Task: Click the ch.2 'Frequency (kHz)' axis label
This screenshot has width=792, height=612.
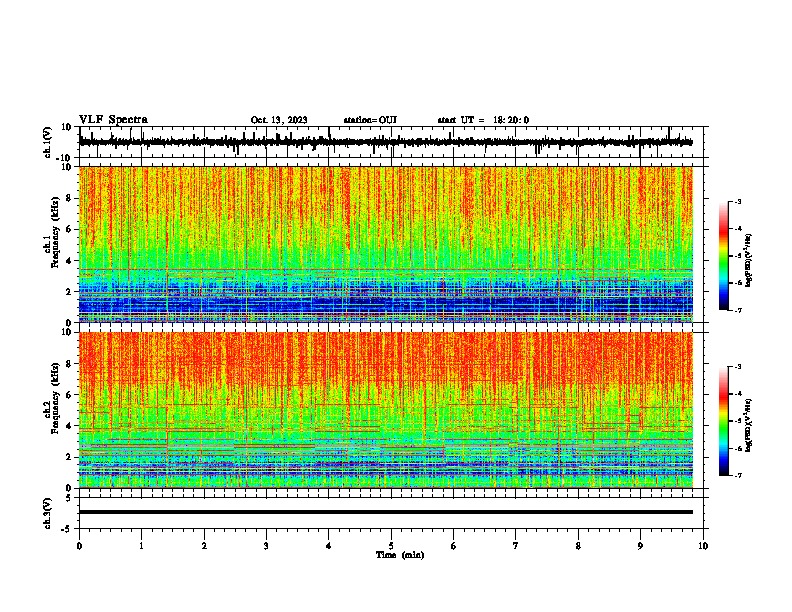Action: click(x=55, y=398)
